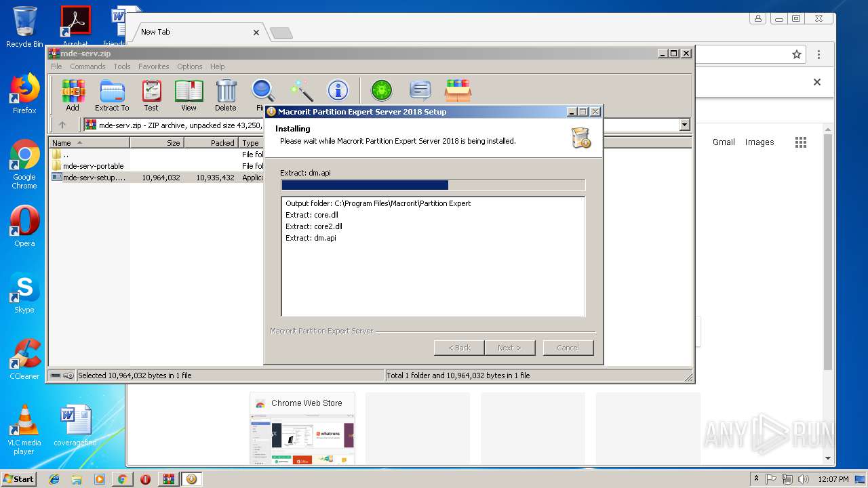The height and width of the screenshot is (488, 868).
Task: Click the Wizard wand icon
Action: (x=301, y=90)
